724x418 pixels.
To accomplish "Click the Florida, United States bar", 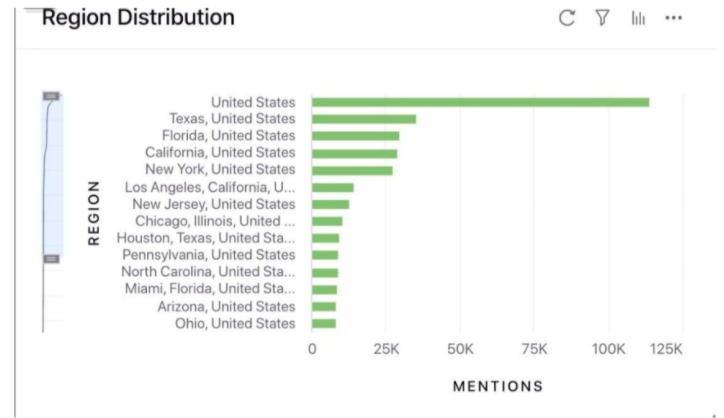I will [355, 136].
